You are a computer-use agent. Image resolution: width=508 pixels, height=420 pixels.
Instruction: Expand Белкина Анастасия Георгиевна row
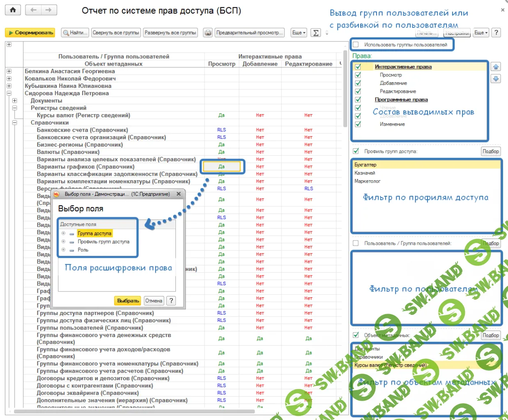click(x=9, y=71)
